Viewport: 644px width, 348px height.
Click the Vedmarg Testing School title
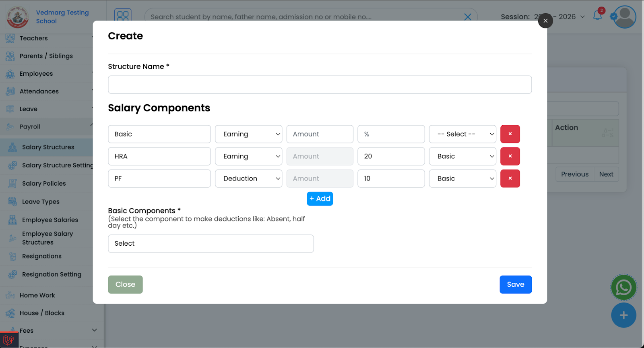(x=62, y=17)
